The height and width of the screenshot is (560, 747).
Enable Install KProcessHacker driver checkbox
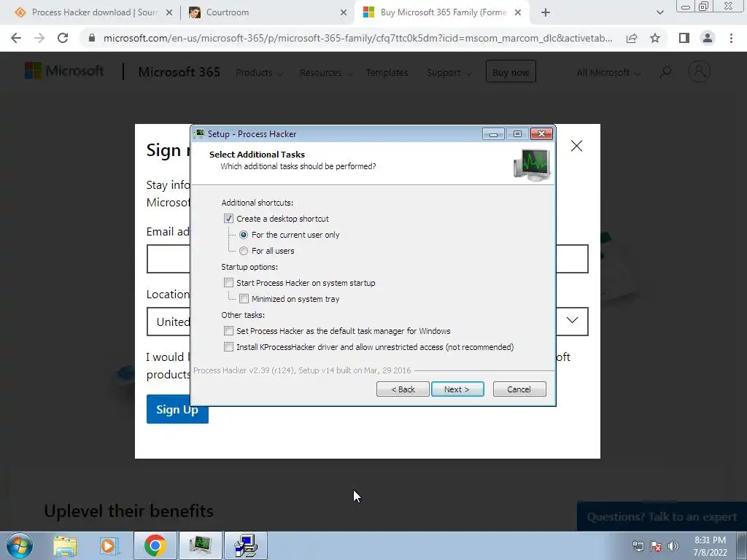click(x=228, y=347)
